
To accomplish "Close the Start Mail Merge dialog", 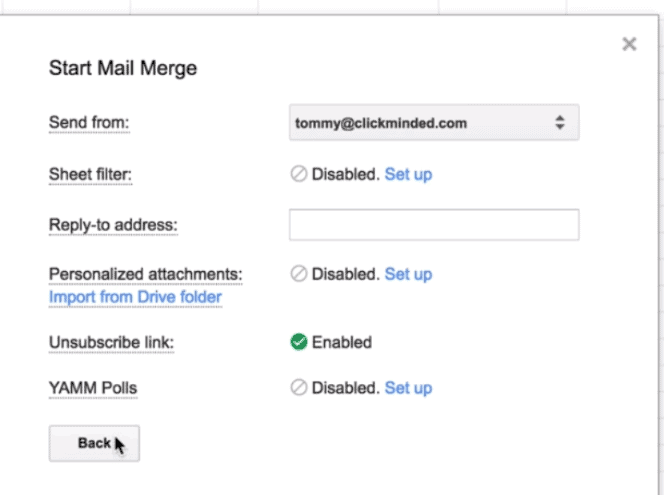I will [x=629, y=44].
